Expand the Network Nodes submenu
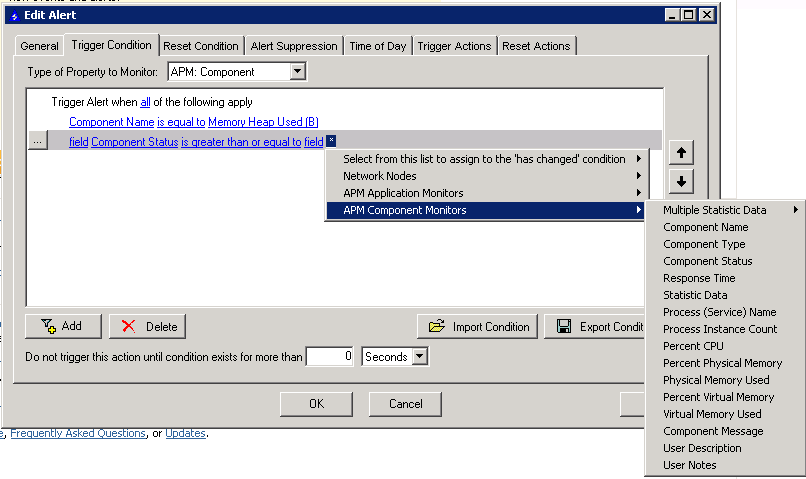 (x=485, y=176)
